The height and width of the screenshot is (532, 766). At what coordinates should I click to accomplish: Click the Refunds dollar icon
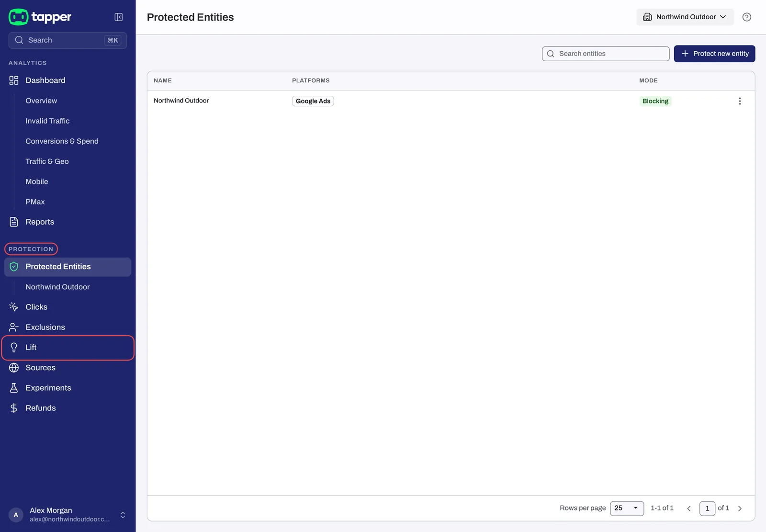click(x=14, y=408)
